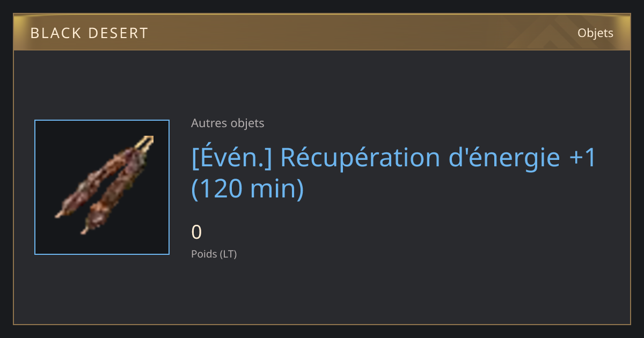Select the weight value 0
The height and width of the screenshot is (338, 644).
(196, 232)
